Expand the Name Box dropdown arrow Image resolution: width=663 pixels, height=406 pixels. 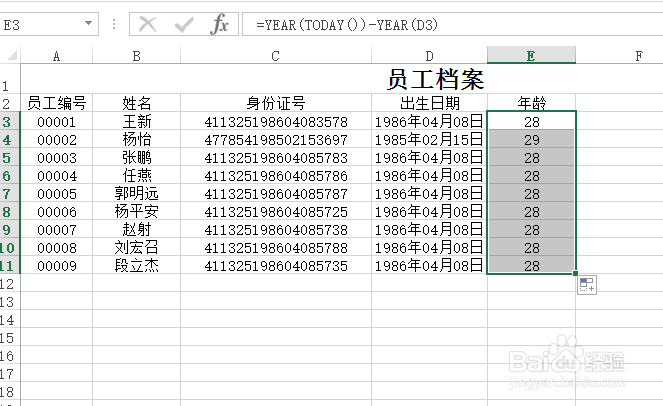coord(88,23)
